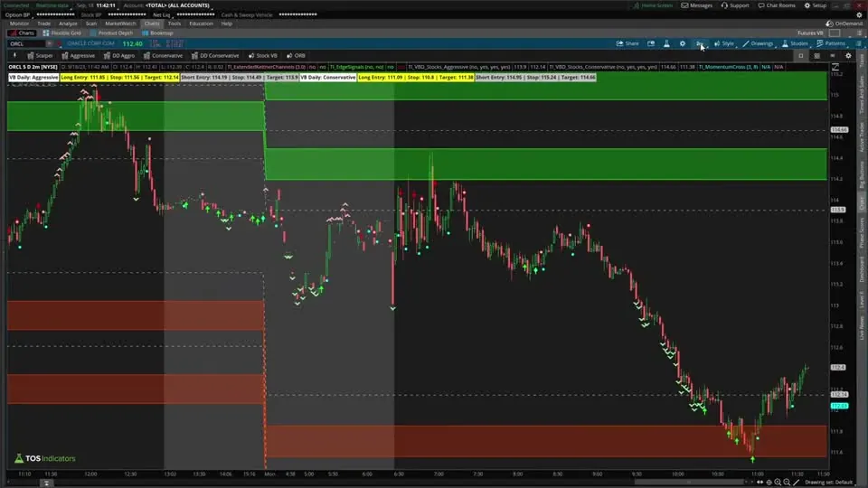This screenshot has width=868, height=488.
Task: Click the crosshair pan icon
Action: (769, 483)
